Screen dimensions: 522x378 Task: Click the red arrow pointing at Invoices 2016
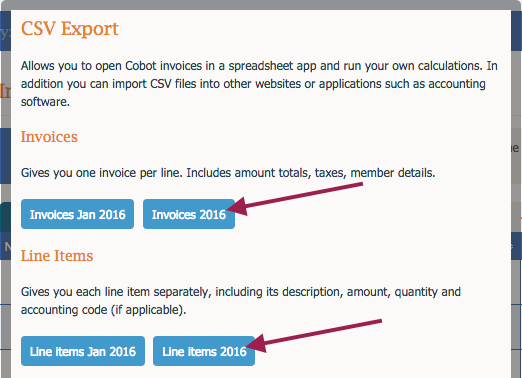point(294,199)
